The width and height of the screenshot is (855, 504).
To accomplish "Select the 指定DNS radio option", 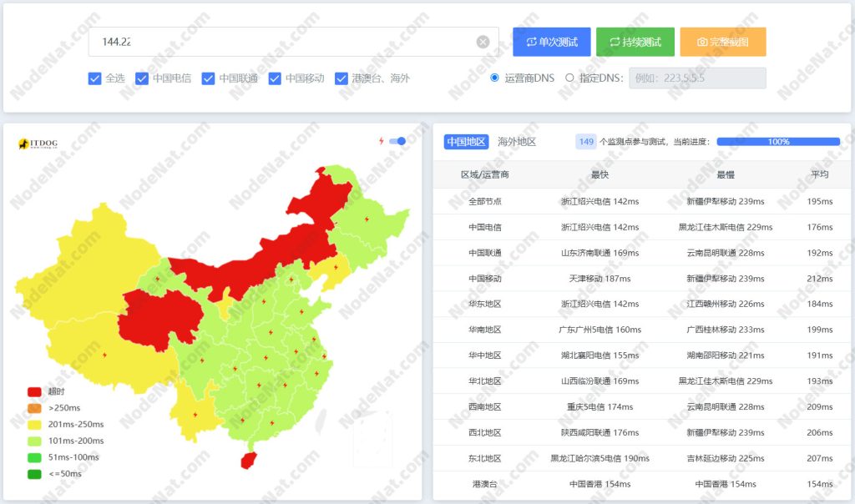I will coord(569,78).
